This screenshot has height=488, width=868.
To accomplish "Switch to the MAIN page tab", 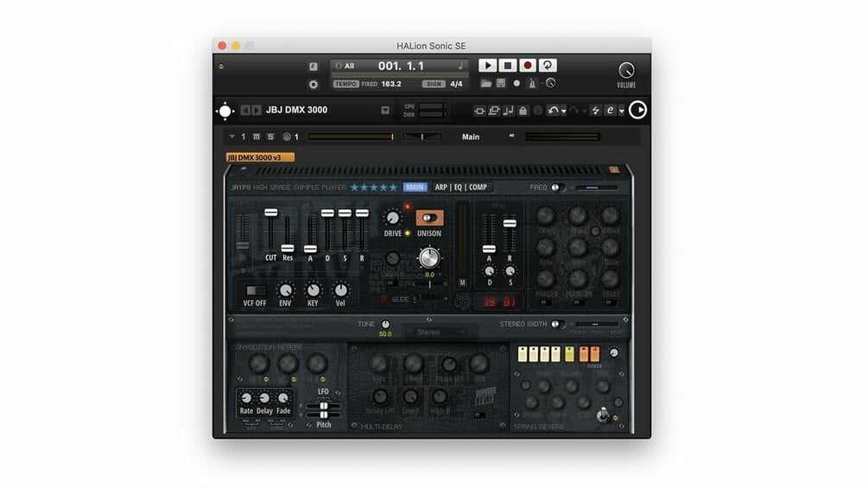I will click(415, 187).
